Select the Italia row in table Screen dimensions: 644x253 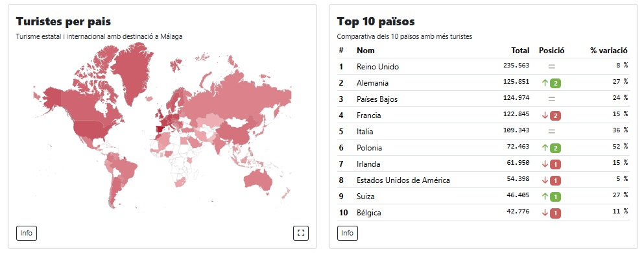pyautogui.click(x=483, y=132)
